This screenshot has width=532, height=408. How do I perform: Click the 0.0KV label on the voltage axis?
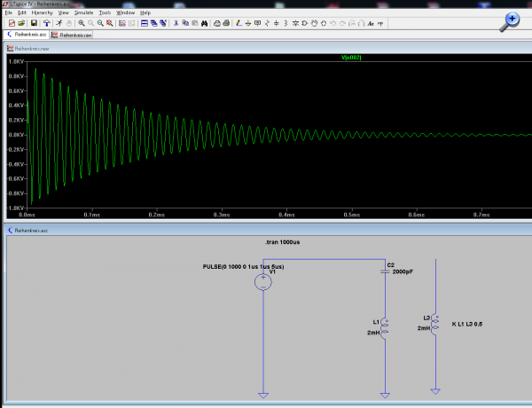click(x=16, y=135)
